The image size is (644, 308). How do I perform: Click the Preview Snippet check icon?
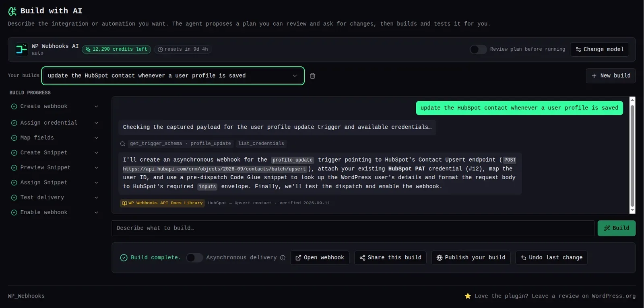pos(14,168)
